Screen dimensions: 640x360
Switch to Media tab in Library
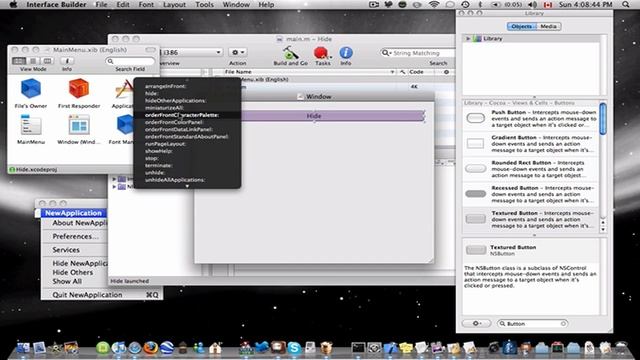coord(549,26)
